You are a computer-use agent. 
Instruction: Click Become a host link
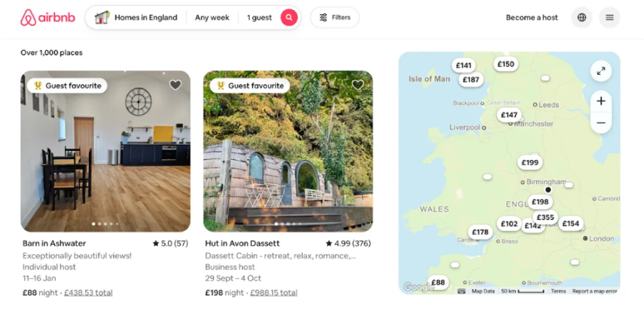(532, 17)
